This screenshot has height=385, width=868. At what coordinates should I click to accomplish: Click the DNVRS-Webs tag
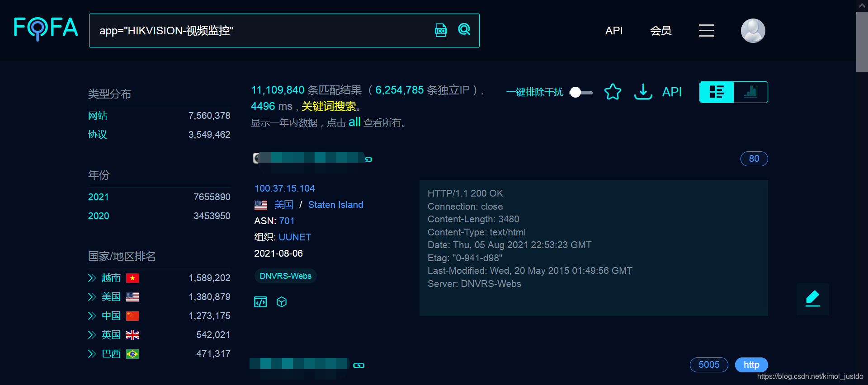click(285, 276)
